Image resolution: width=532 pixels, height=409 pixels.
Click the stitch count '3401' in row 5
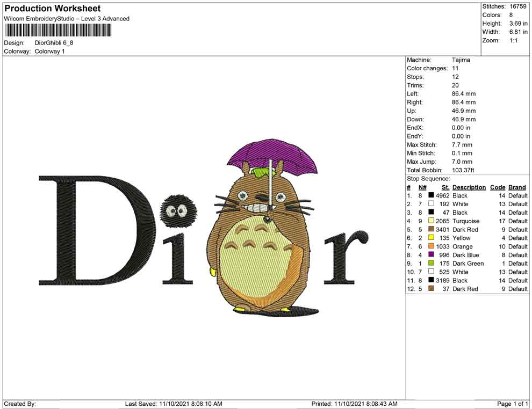click(443, 229)
